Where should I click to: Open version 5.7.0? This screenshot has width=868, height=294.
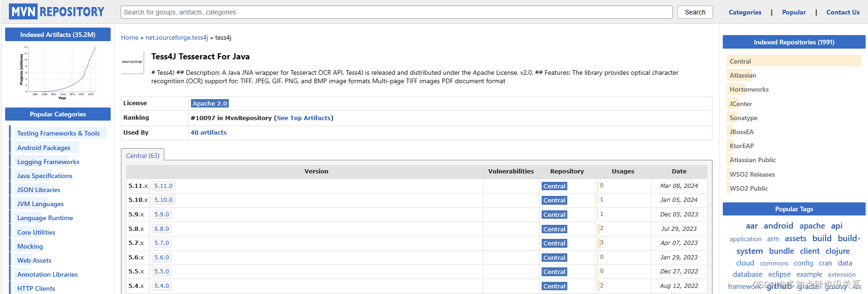click(162, 243)
